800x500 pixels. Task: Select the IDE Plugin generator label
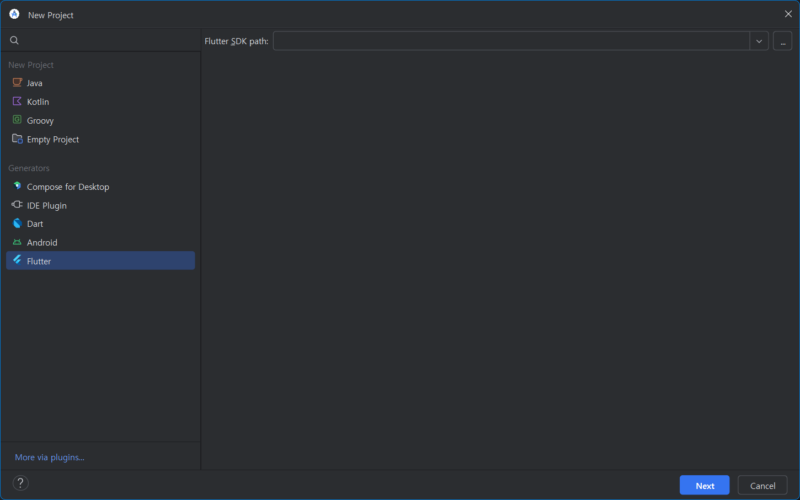tap(47, 206)
